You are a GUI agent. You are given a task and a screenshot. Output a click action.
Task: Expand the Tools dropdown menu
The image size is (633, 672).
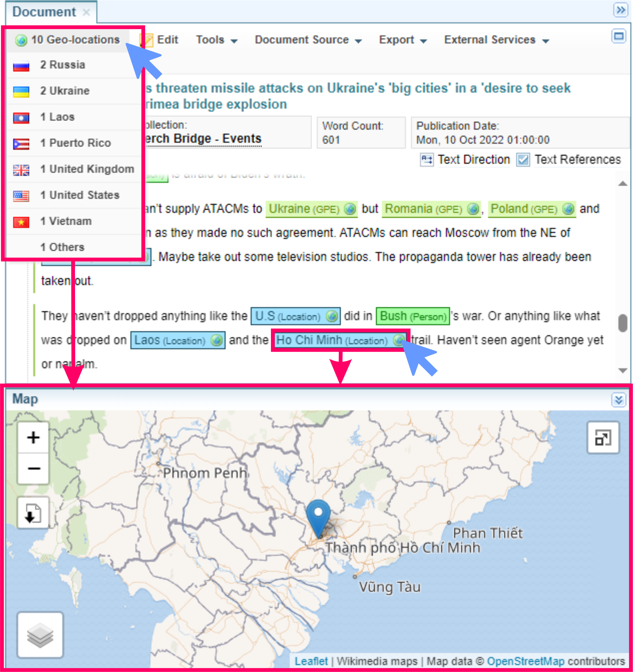(x=216, y=40)
